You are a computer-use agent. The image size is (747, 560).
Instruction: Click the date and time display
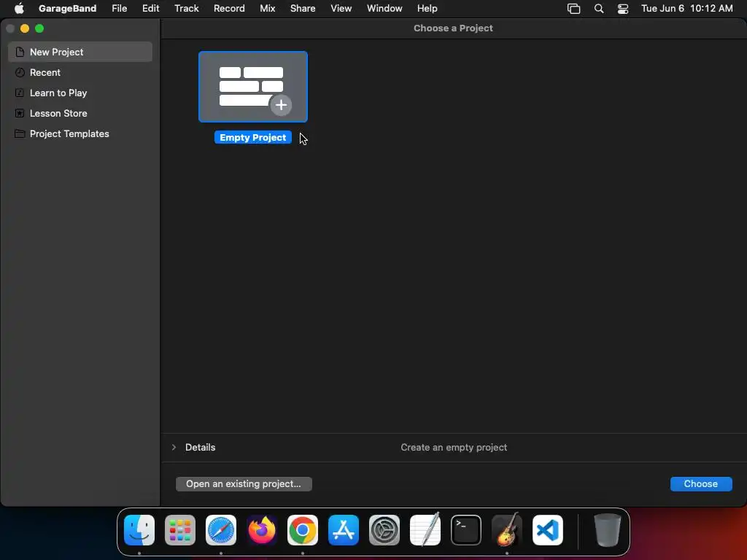point(686,8)
